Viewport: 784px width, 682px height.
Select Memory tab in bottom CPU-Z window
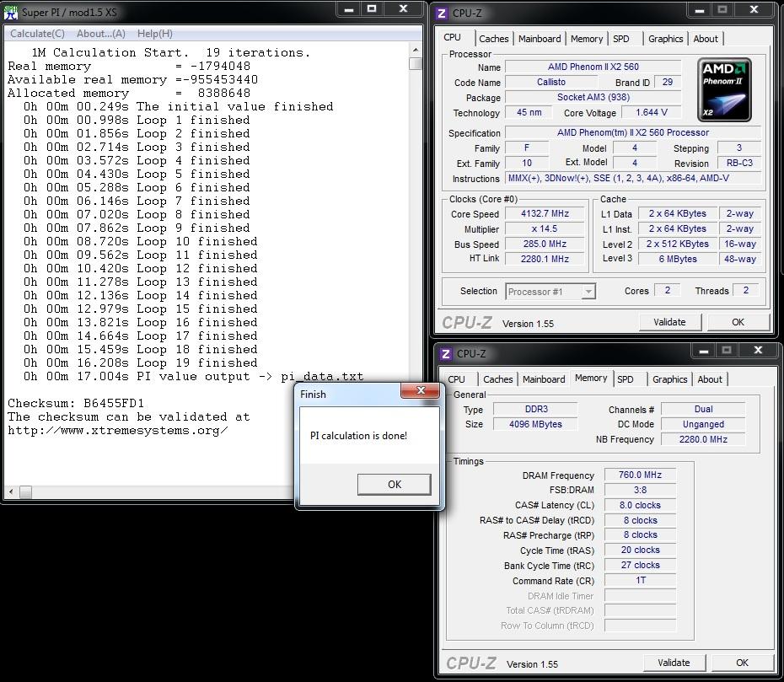(591, 378)
